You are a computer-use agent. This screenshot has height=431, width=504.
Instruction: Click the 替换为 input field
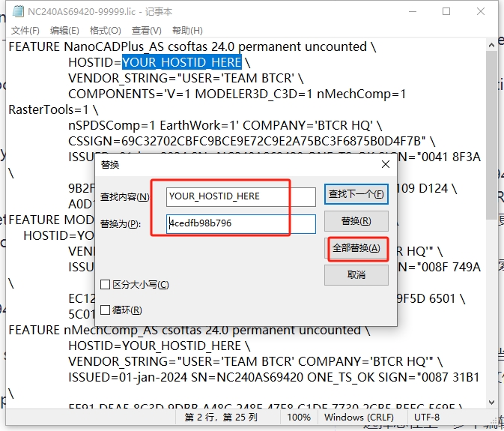pos(240,224)
